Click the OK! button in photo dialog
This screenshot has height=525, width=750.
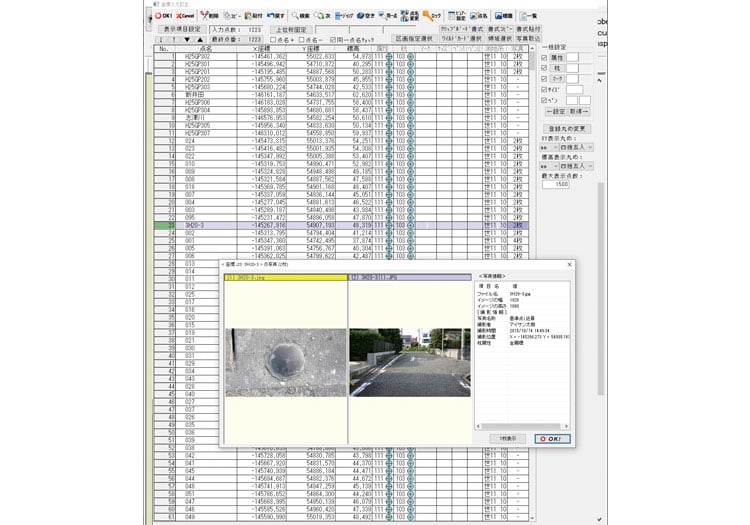pyautogui.click(x=552, y=438)
